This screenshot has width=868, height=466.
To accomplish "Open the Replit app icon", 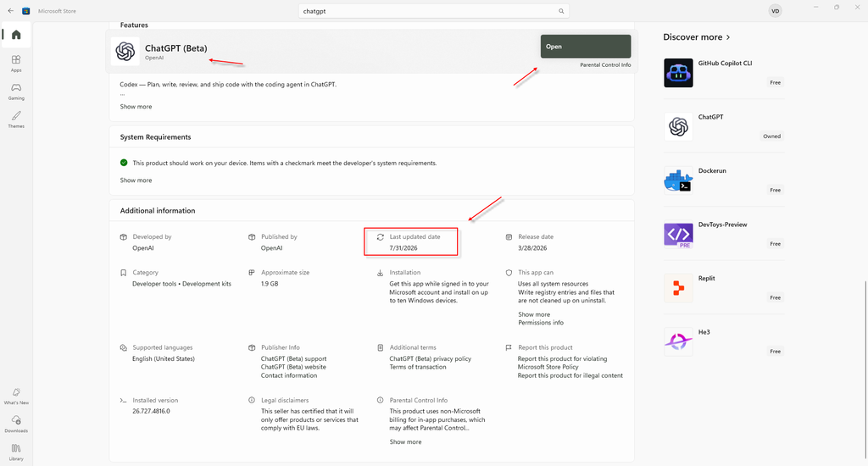I will (x=678, y=288).
